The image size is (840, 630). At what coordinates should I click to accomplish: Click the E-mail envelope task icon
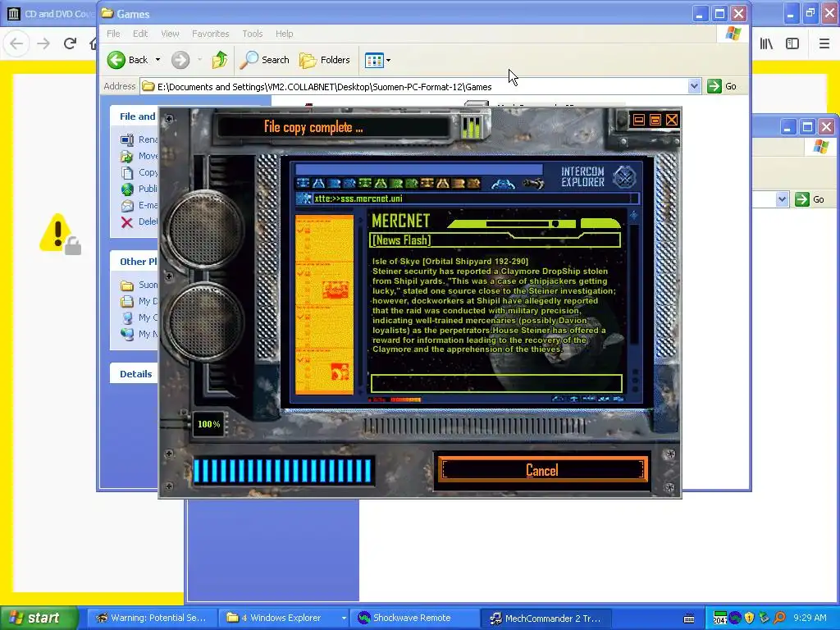point(127,206)
